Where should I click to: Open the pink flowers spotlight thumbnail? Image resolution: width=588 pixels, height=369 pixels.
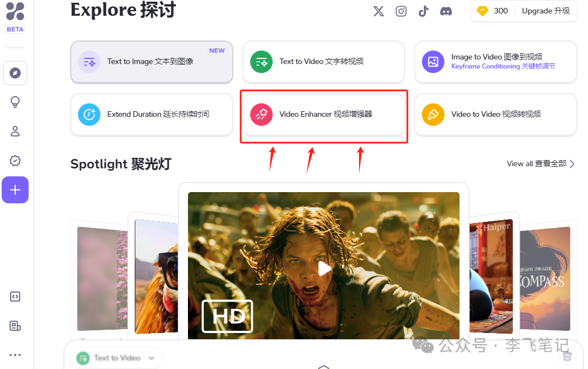(102, 279)
